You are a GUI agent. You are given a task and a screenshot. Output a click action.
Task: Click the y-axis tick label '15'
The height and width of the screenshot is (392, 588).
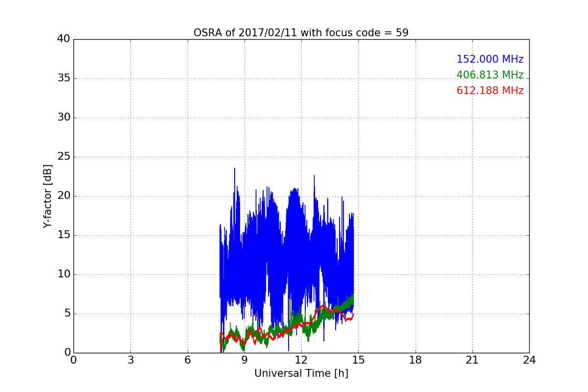tap(64, 235)
